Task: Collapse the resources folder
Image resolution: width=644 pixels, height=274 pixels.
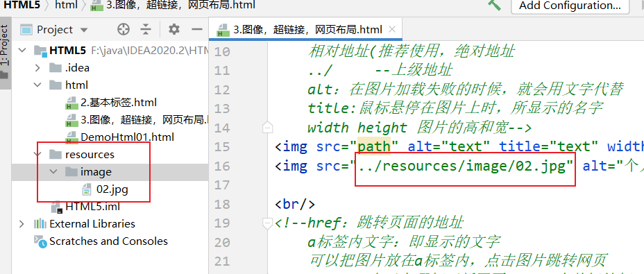Action: point(37,155)
